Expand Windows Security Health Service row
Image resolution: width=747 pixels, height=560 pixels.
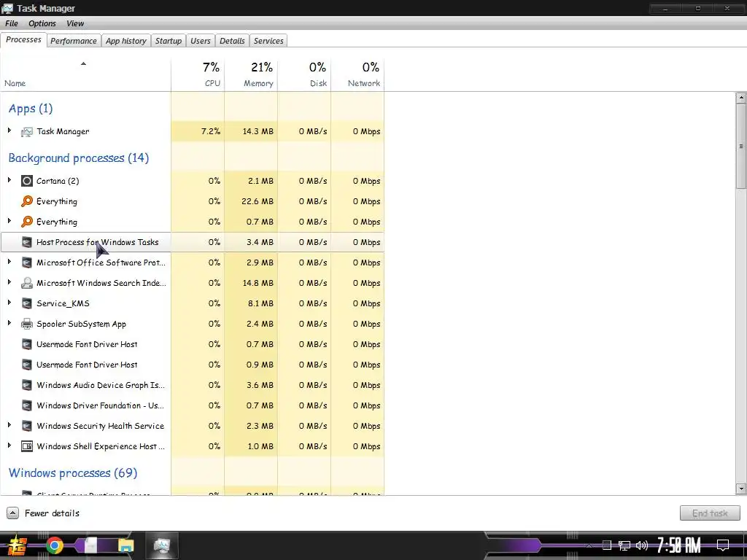(9, 425)
